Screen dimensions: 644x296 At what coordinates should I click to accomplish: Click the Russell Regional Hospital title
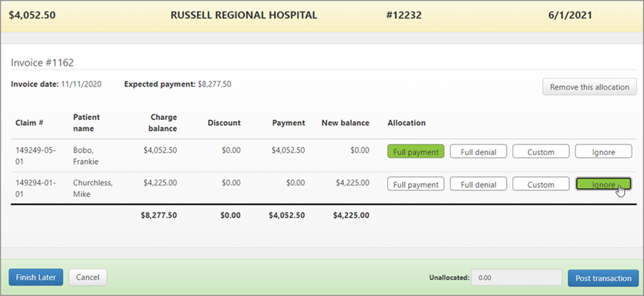pos(244,14)
